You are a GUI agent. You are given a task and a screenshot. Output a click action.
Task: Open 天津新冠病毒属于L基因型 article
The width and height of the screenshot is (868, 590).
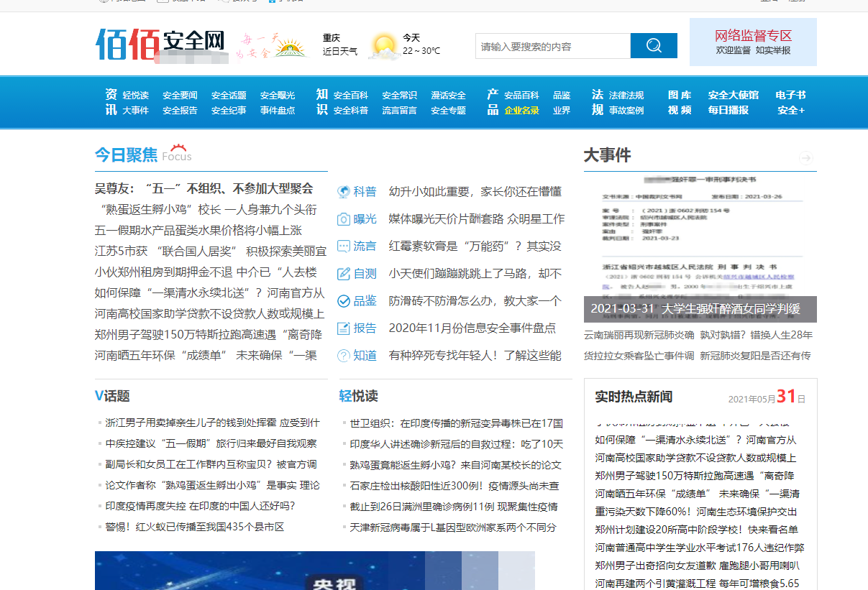tap(454, 527)
